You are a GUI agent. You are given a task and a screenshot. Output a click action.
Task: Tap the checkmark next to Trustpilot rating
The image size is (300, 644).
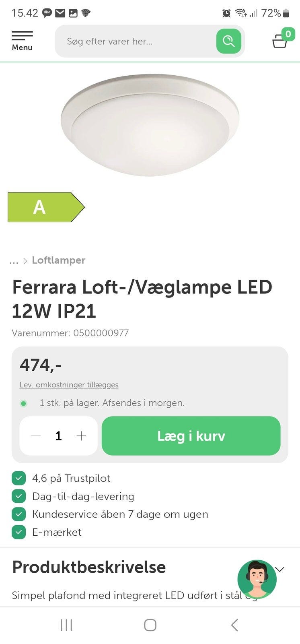click(x=18, y=478)
